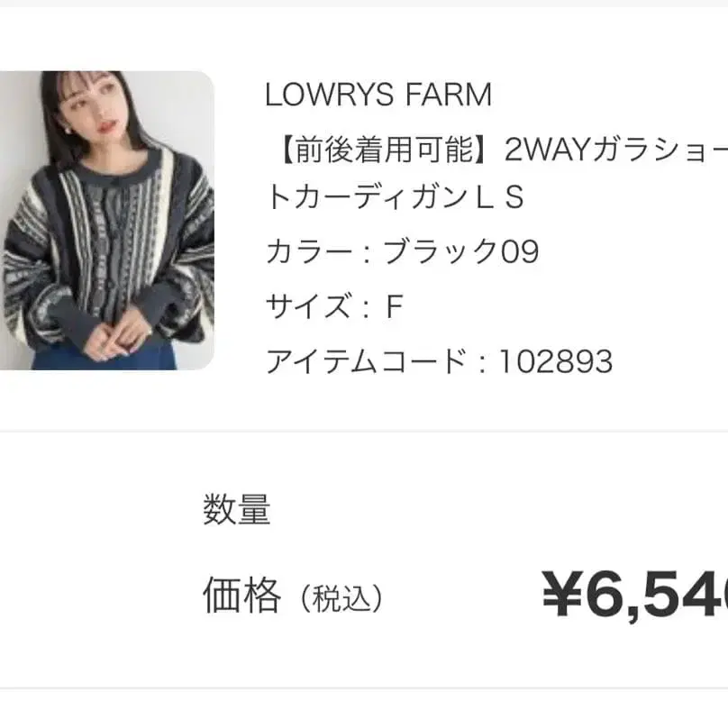728x728 pixels.
Task: Click the アイテムコード label
Action: pos(364,361)
